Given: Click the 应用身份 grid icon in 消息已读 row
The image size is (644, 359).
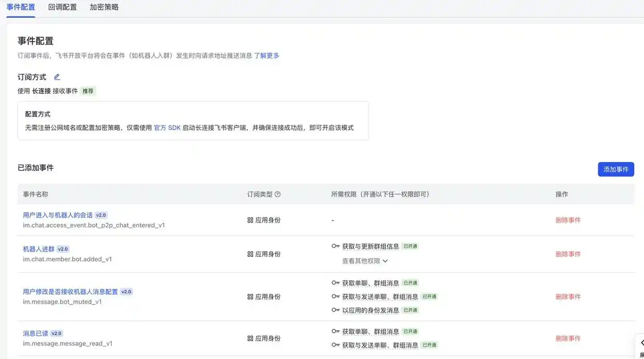Looking at the screenshot, I should pos(249,338).
